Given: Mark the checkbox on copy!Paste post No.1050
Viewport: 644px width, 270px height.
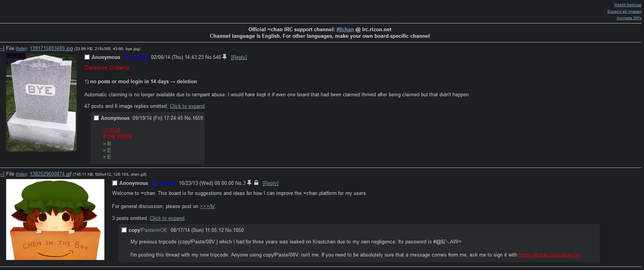Looking at the screenshot, I should (124, 230).
